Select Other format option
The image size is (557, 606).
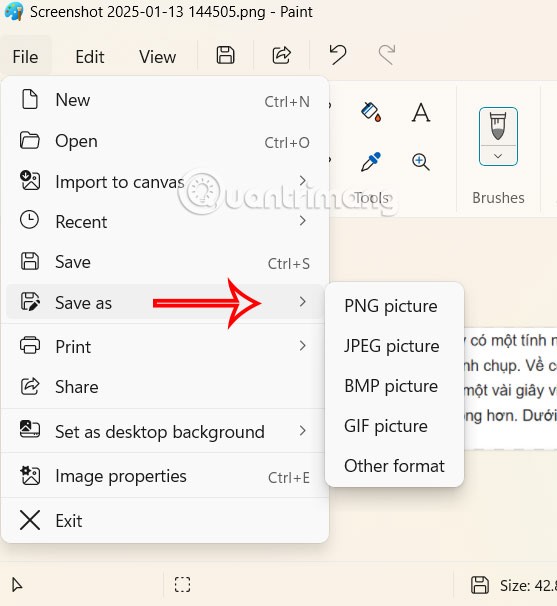(x=394, y=466)
